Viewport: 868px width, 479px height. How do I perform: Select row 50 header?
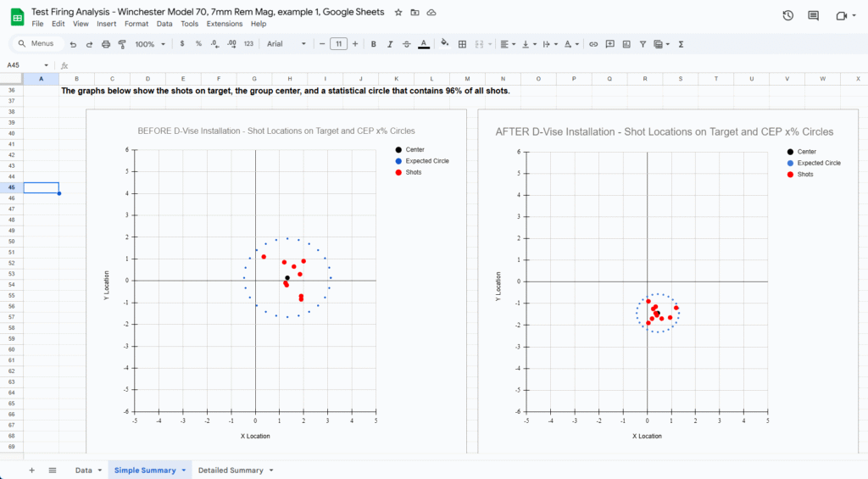pos(12,242)
